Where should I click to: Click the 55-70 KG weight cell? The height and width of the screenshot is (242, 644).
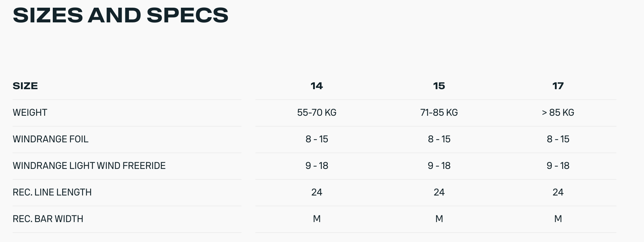317,113
